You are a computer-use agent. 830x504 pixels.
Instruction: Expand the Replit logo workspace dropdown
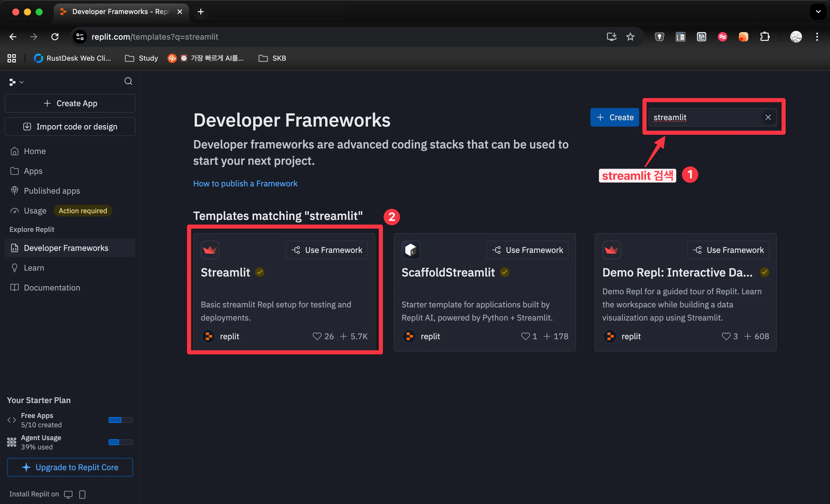(16, 82)
